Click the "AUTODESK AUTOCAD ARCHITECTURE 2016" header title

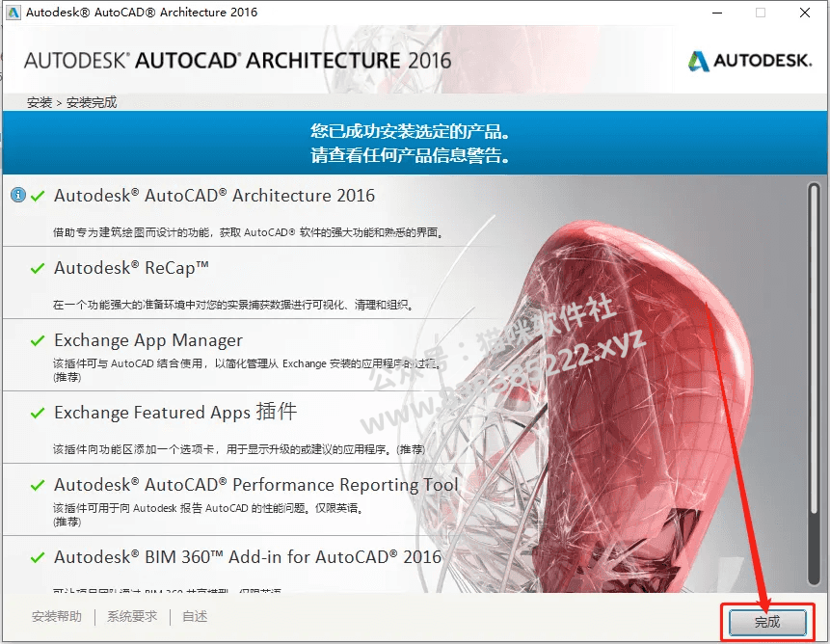238,61
